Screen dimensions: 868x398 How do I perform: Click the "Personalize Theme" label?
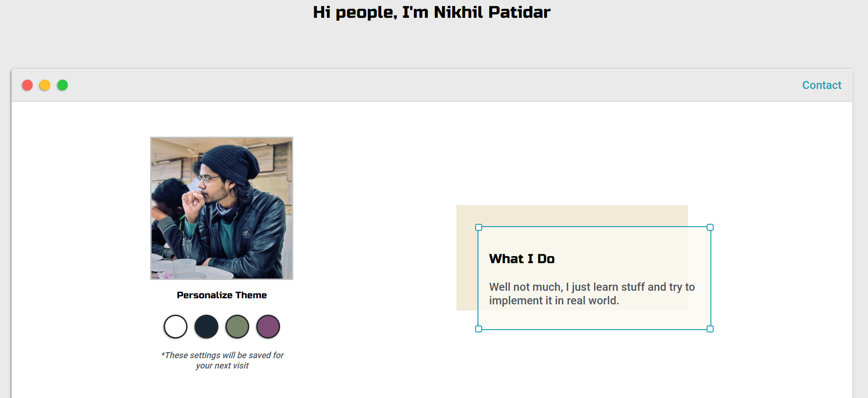[x=222, y=295]
